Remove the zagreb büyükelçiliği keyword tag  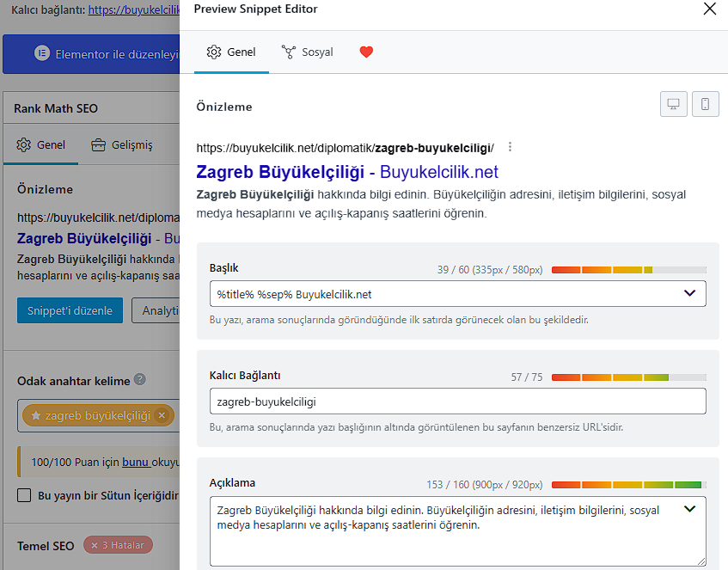162,415
